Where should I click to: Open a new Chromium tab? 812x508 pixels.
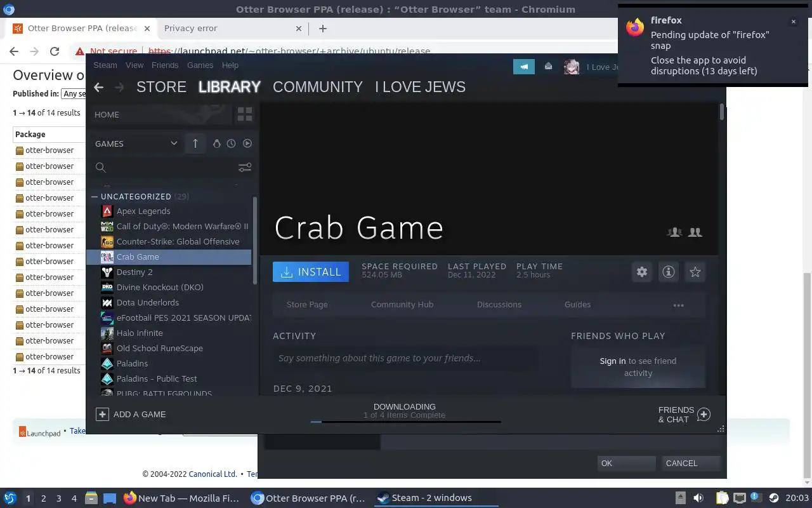[x=323, y=29]
